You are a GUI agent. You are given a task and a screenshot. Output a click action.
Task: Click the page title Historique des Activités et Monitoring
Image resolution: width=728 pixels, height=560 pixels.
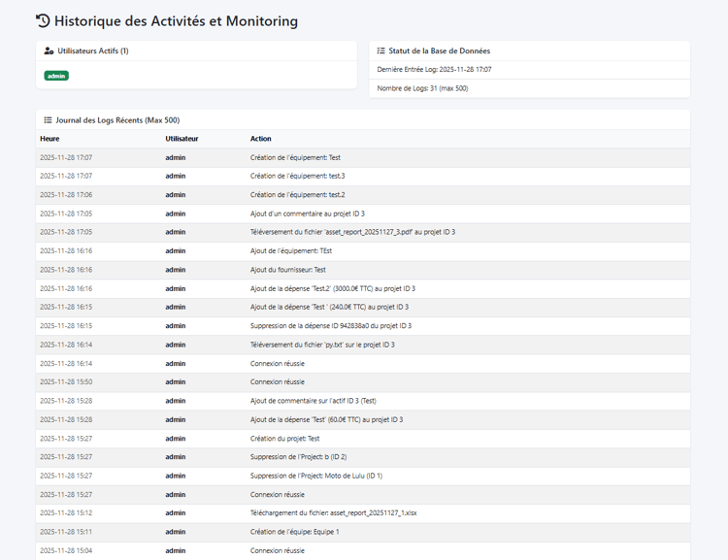point(176,20)
